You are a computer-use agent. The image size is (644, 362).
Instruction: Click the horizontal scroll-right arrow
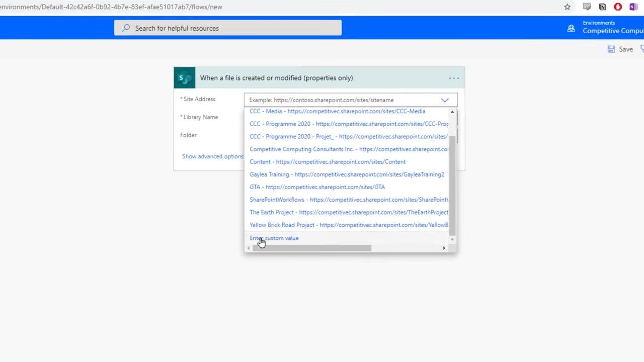(x=444, y=248)
